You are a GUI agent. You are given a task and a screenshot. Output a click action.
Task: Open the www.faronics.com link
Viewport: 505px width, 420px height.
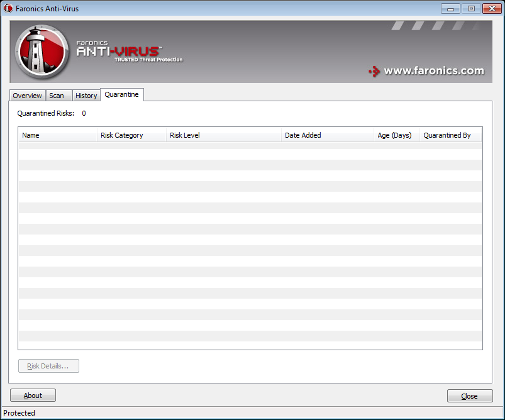[x=434, y=71]
